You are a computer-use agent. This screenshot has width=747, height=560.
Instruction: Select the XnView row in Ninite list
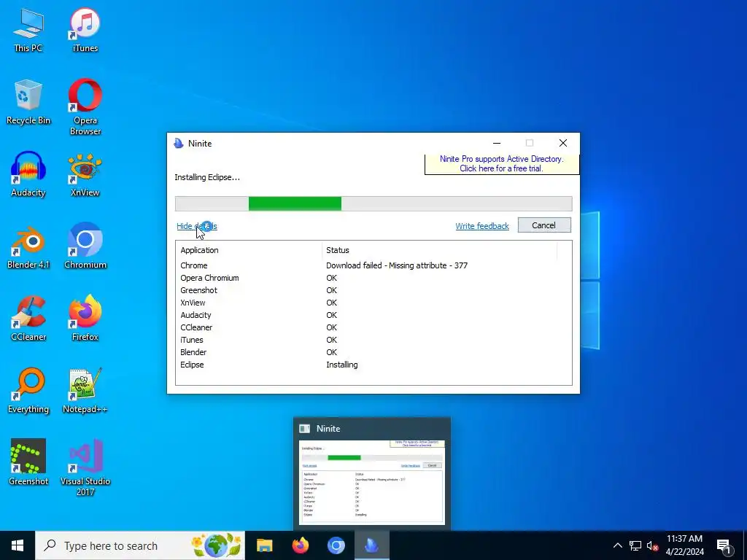coord(373,303)
